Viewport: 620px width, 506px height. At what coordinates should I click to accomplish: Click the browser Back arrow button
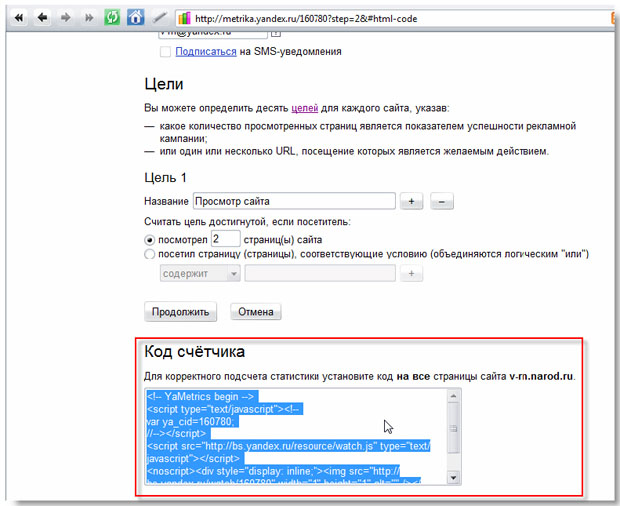click(43, 17)
